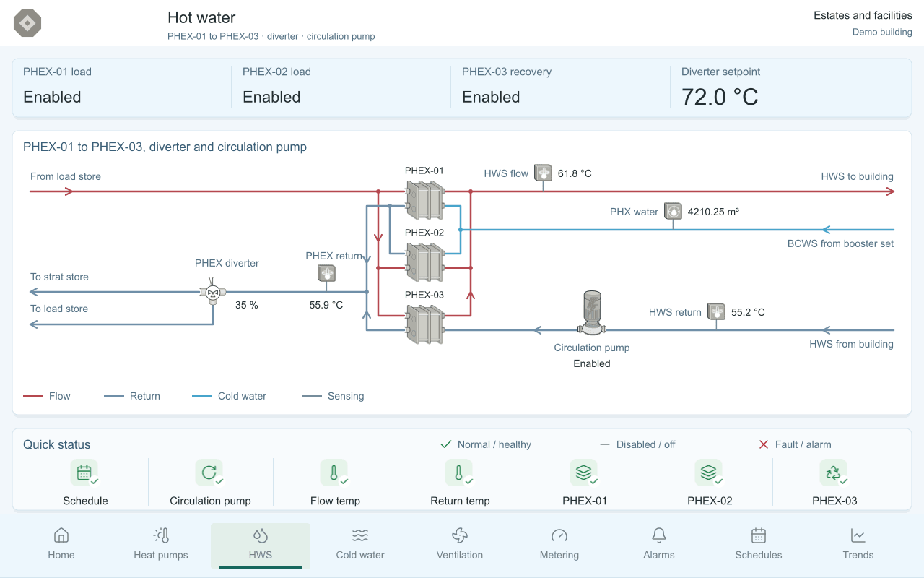Open PHEX-03 recycle quick status icon
Image resolution: width=924 pixels, height=578 pixels.
[834, 473]
